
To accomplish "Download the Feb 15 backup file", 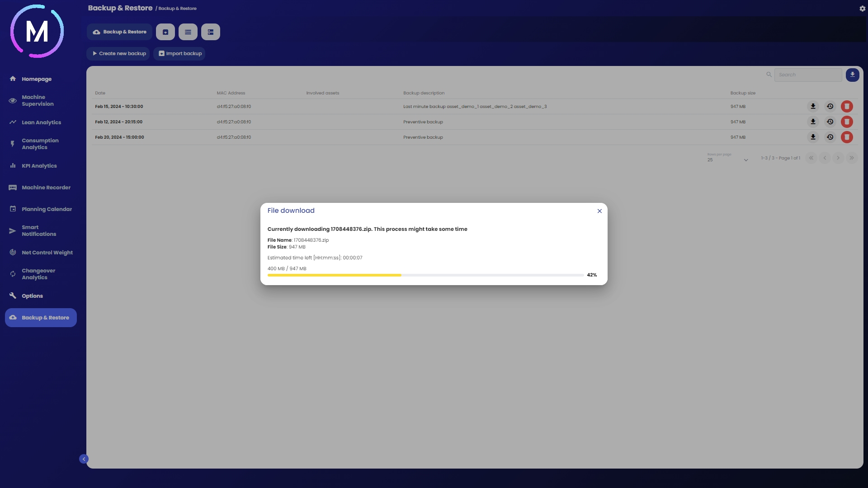I will point(813,107).
